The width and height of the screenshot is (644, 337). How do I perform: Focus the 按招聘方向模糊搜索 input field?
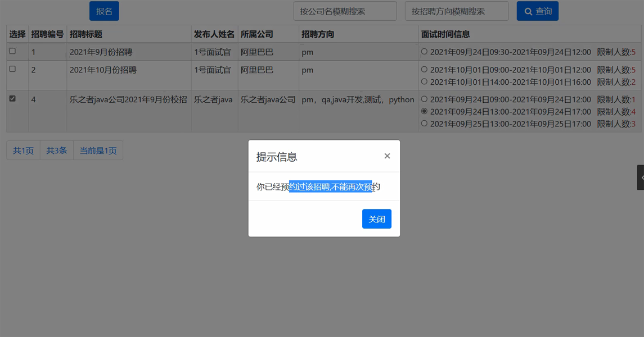tap(456, 11)
